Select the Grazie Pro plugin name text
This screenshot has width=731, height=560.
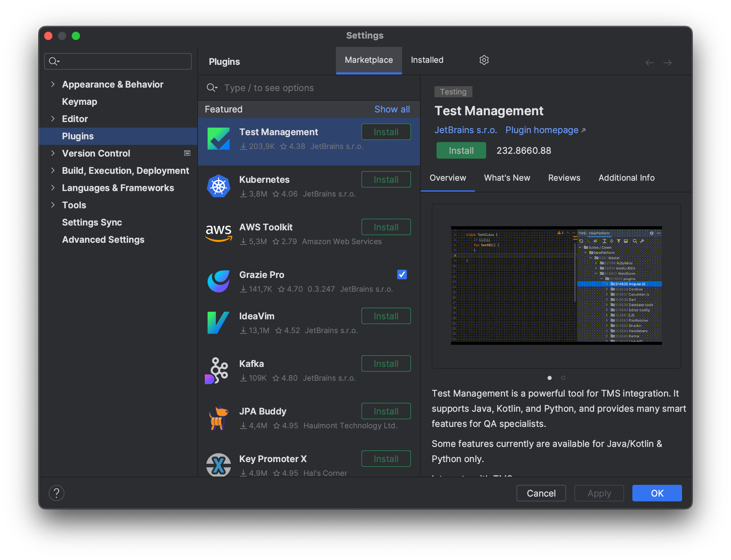[x=262, y=274]
